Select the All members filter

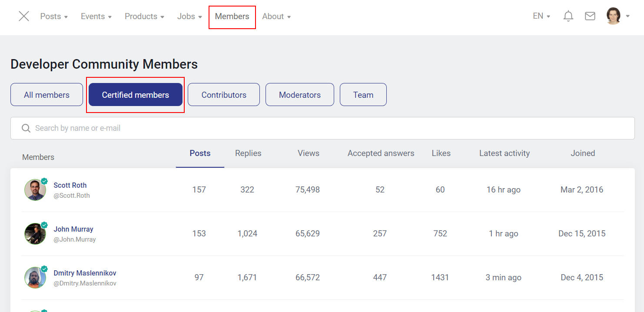pyautogui.click(x=46, y=95)
